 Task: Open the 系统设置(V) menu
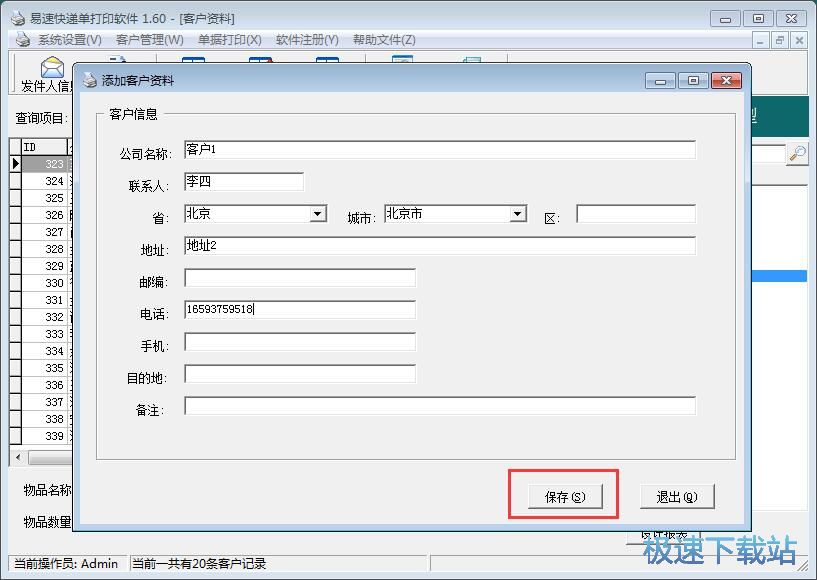tap(70, 40)
